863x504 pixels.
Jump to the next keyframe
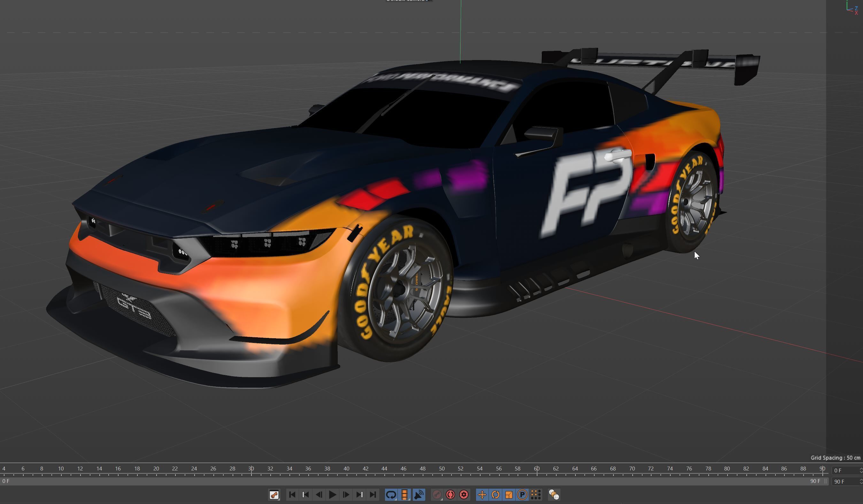[x=359, y=495]
